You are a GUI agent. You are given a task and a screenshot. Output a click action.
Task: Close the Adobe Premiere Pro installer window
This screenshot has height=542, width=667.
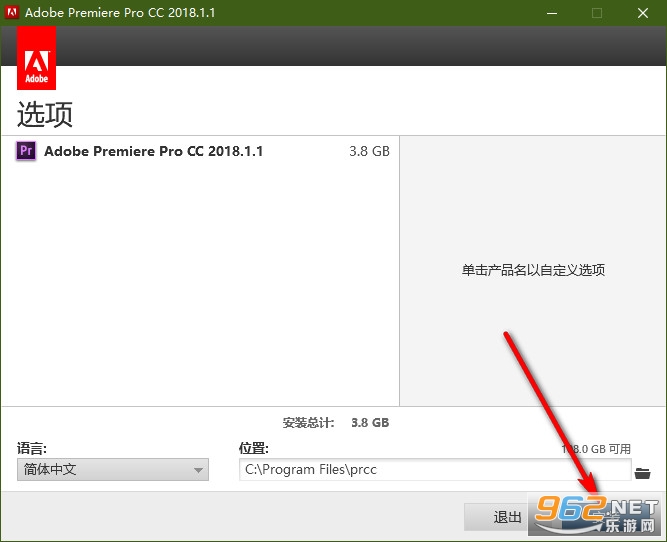(643, 13)
